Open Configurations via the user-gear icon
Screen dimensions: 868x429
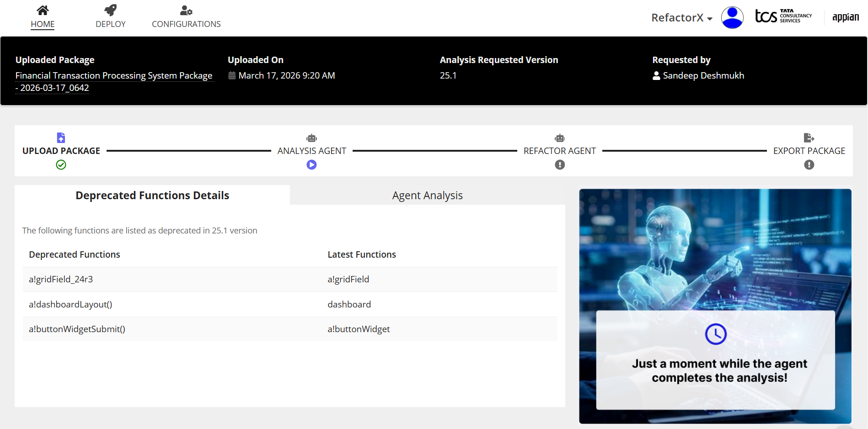coord(186,10)
